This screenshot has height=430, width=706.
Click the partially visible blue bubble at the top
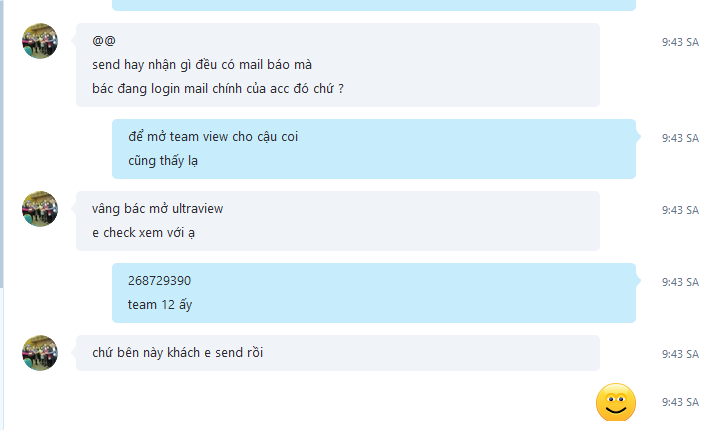374,5
